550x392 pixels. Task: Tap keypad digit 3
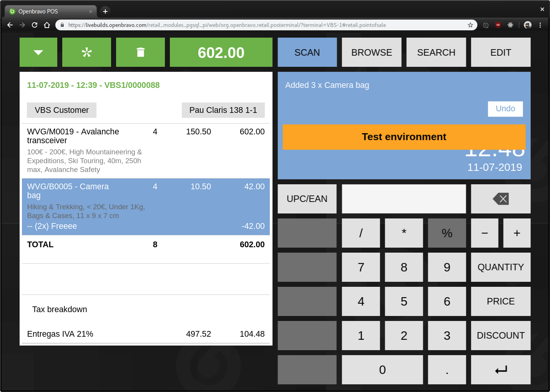[x=447, y=336]
